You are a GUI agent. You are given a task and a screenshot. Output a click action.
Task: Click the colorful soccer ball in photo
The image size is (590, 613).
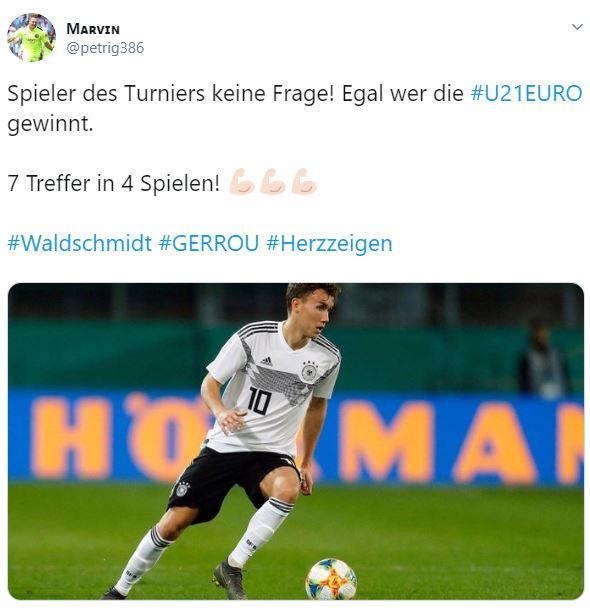(x=331, y=579)
